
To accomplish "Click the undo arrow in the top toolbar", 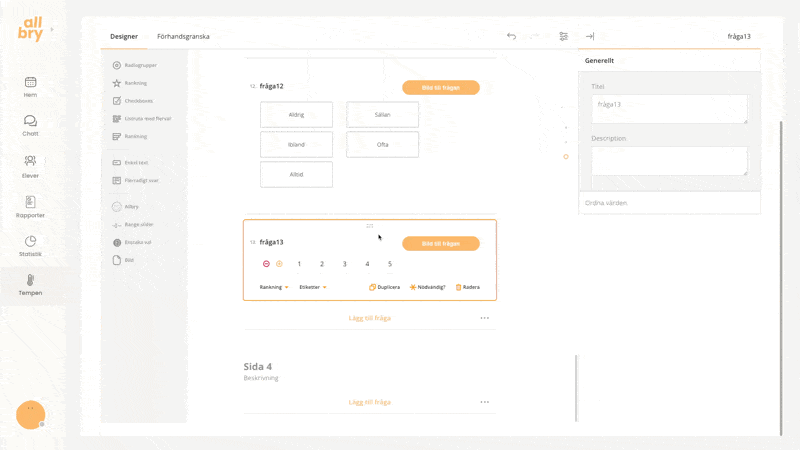I will 511,36.
